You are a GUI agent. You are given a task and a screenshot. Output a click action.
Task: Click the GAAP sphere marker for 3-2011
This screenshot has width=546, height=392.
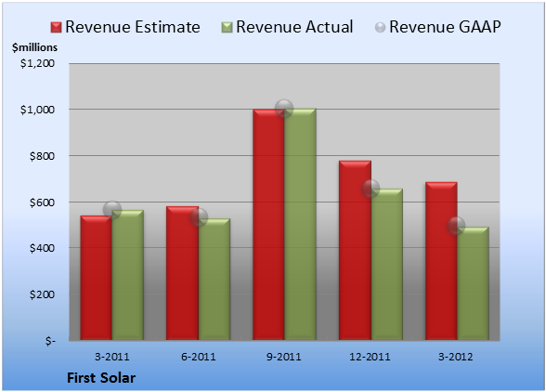pos(112,210)
